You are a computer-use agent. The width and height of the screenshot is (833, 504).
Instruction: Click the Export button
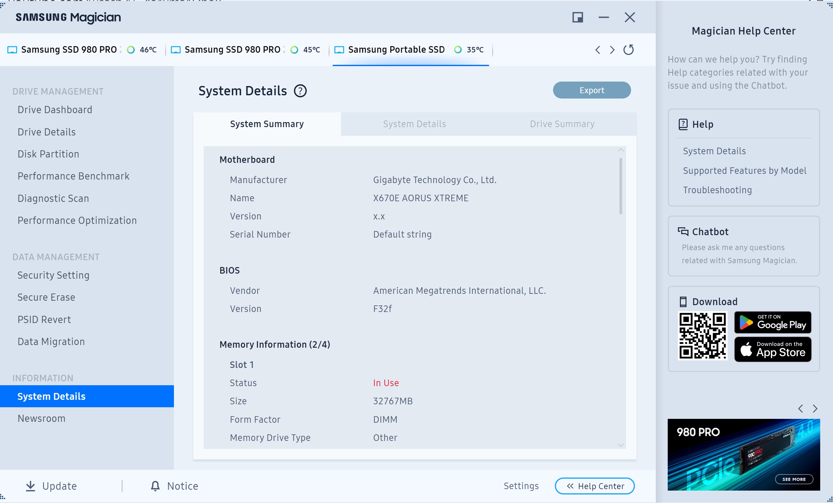592,90
